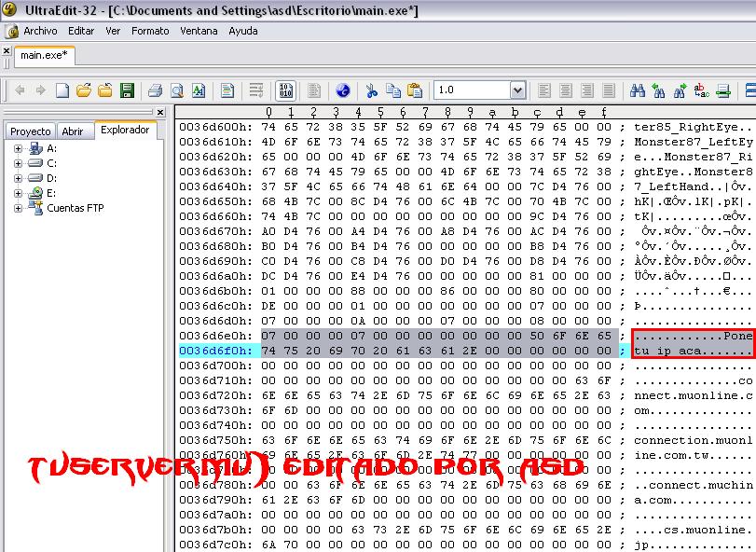Open the Ayuda menu
Screen dimensions: 756x552
tap(243, 31)
